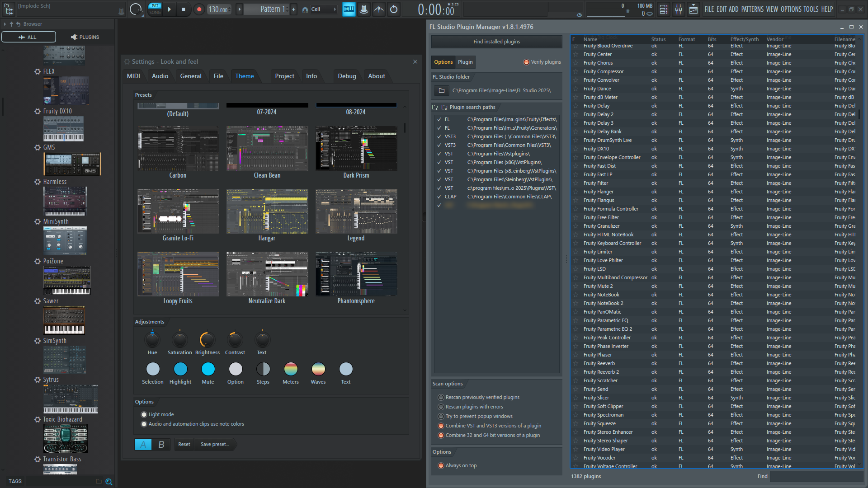Viewport: 868px width, 488px height.
Task: Click the Contrast adjustment knob
Action: coord(235,340)
